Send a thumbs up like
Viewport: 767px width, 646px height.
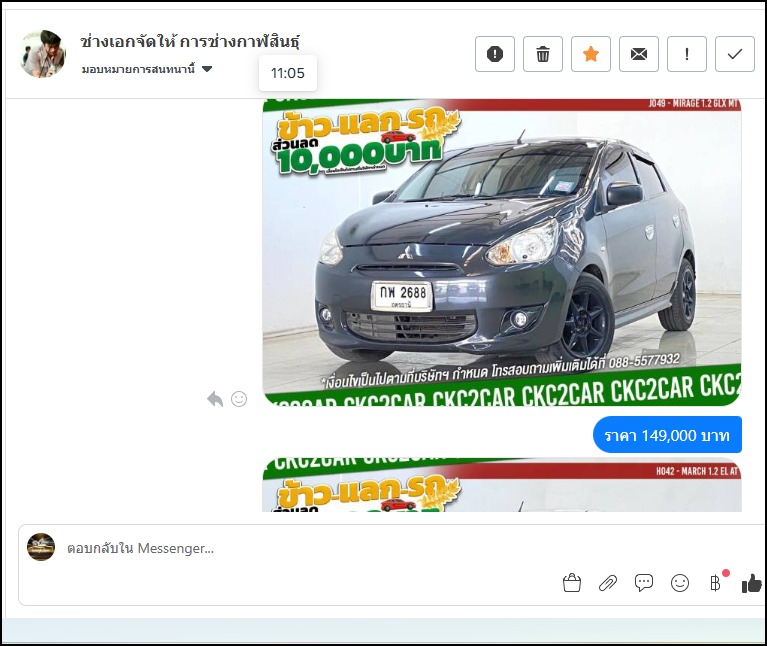click(752, 583)
